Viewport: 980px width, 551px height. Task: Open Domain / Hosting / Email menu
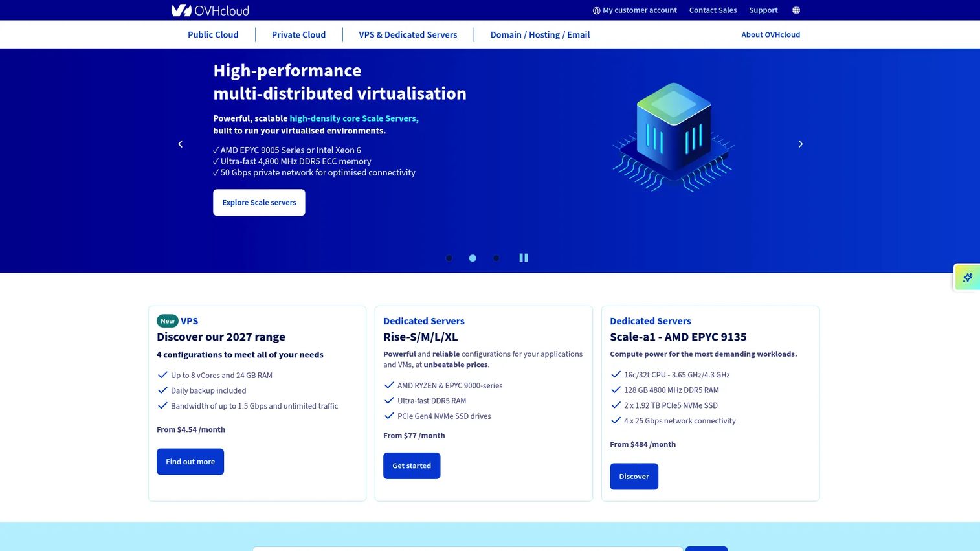pos(540,35)
